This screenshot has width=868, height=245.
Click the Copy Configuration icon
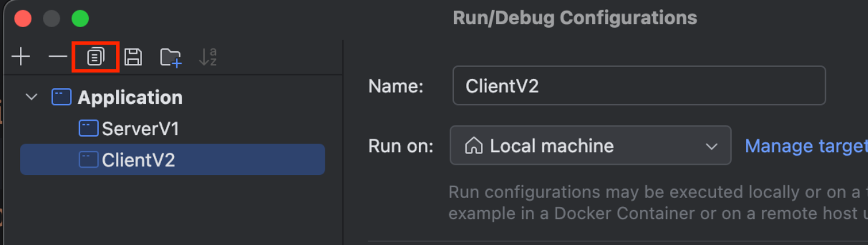[95, 57]
